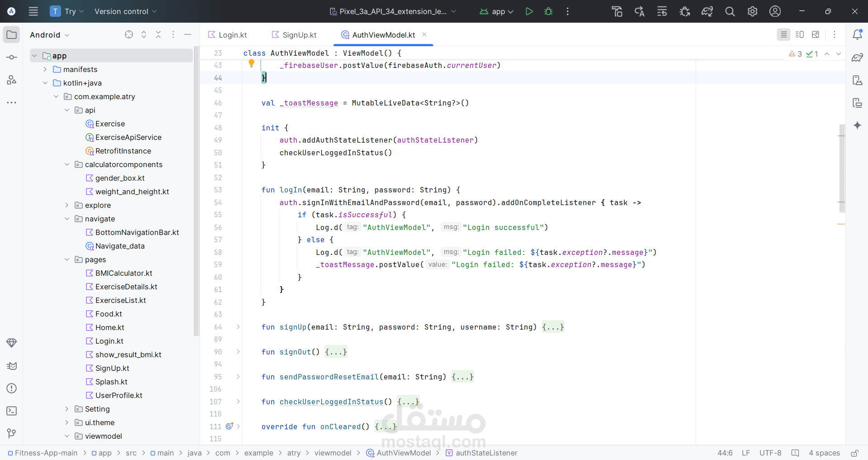868x460 pixels.
Task: Open the Project tool window
Action: point(12,35)
